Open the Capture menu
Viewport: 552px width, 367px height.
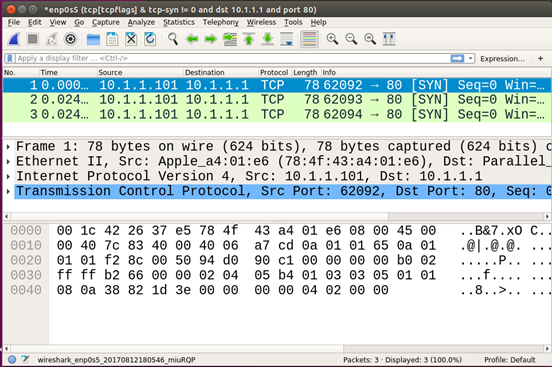coord(106,22)
